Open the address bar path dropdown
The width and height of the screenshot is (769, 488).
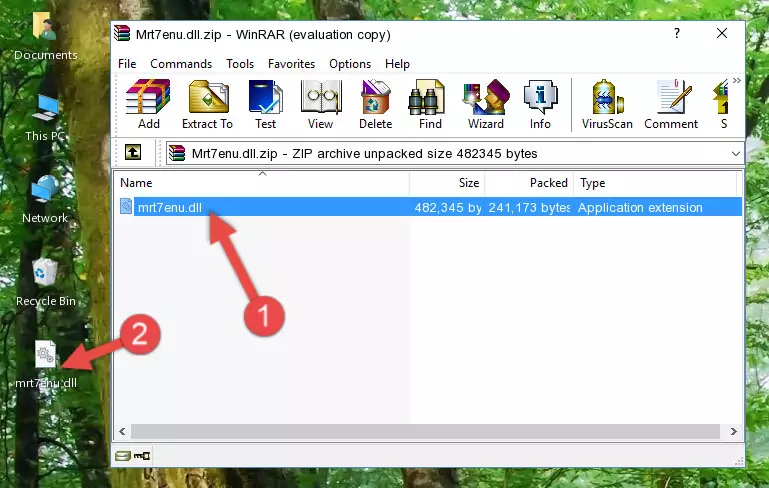[x=736, y=154]
